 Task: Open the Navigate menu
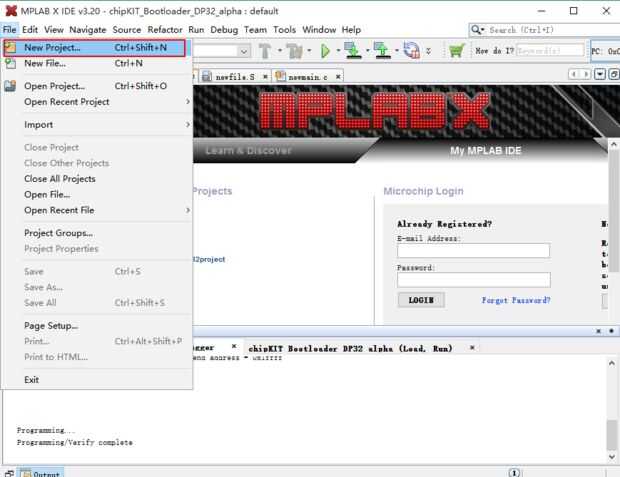(x=88, y=30)
